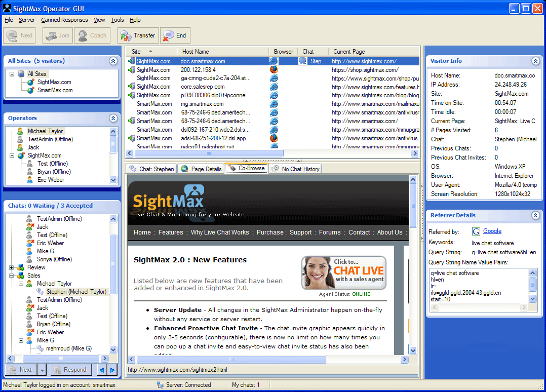Collapse Michael Taylor node under Sales
546x392 pixels.
(x=21, y=284)
